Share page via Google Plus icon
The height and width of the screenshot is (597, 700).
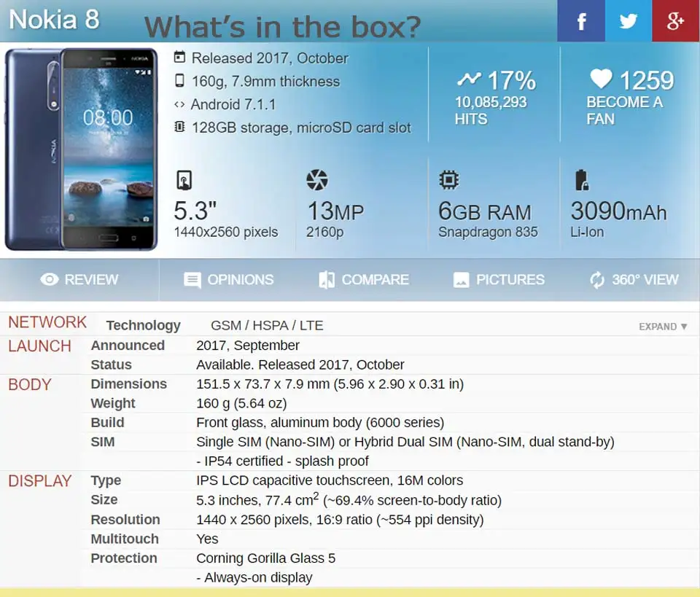click(676, 21)
